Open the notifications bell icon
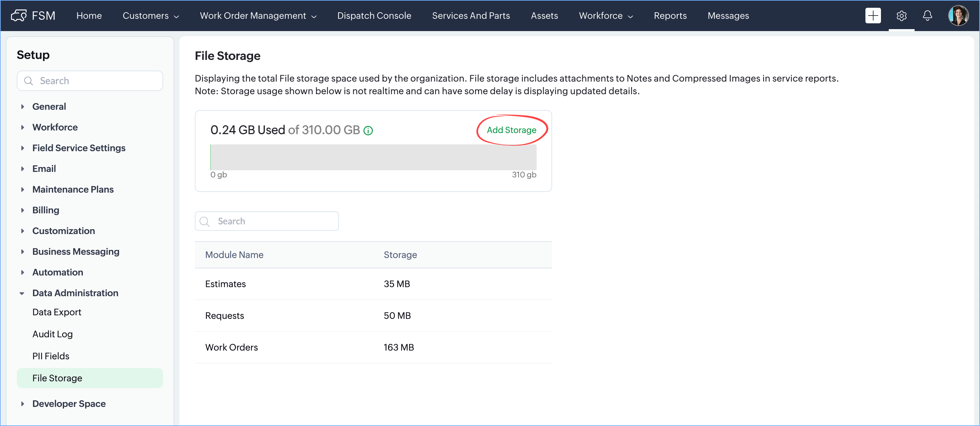Viewport: 980px width, 426px height. coord(928,16)
